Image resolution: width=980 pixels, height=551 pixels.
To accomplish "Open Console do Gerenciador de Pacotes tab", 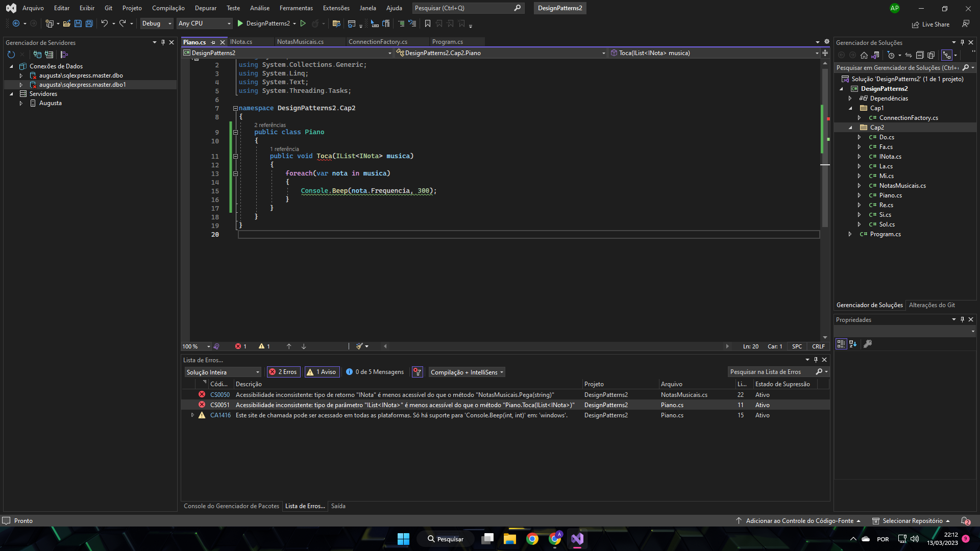I will (x=231, y=506).
